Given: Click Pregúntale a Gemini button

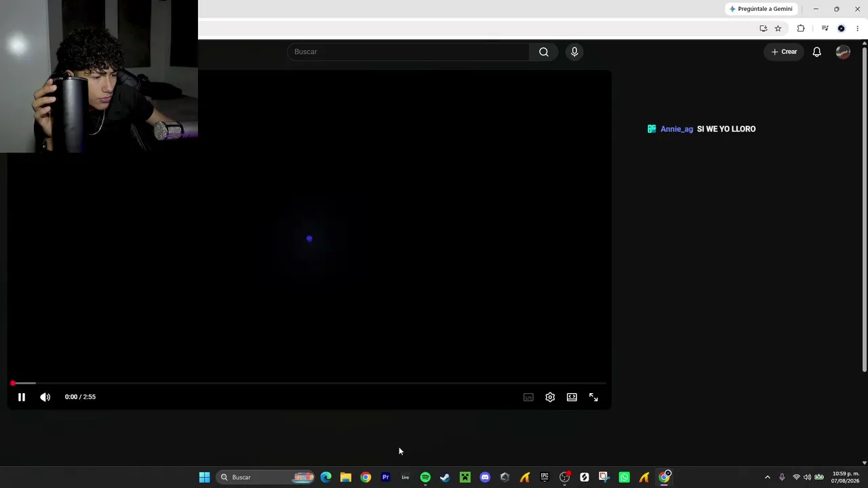Looking at the screenshot, I should (x=761, y=9).
